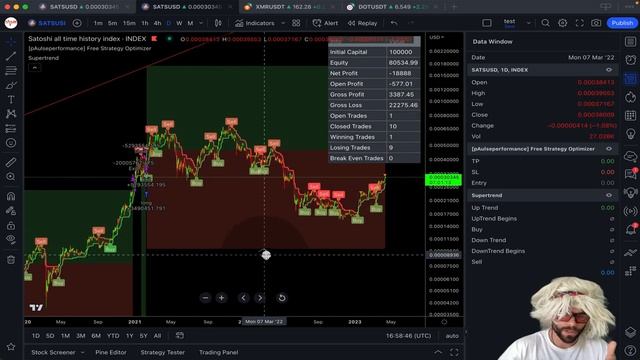Open the Trading Panel tab

218,352
